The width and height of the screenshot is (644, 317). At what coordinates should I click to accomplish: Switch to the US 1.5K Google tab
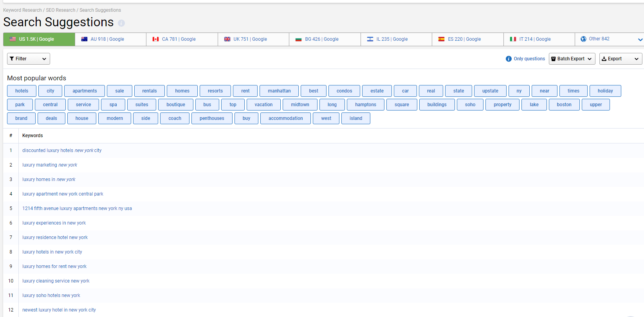[x=39, y=39]
